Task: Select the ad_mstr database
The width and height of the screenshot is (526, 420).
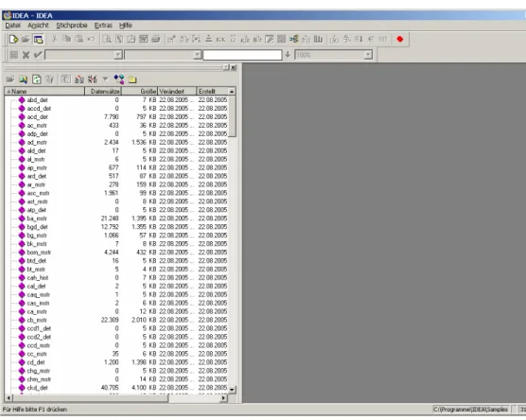Action: (x=37, y=142)
